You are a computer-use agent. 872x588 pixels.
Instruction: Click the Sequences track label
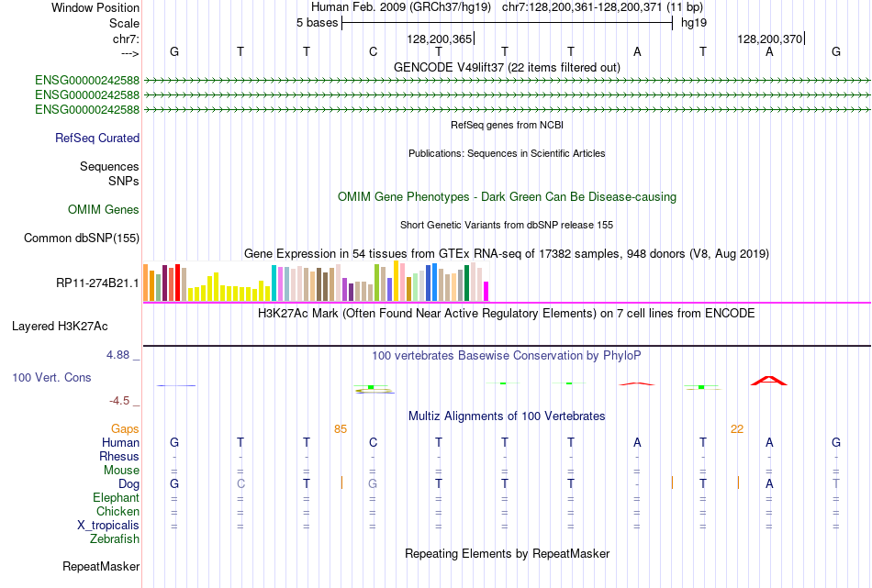[109, 166]
